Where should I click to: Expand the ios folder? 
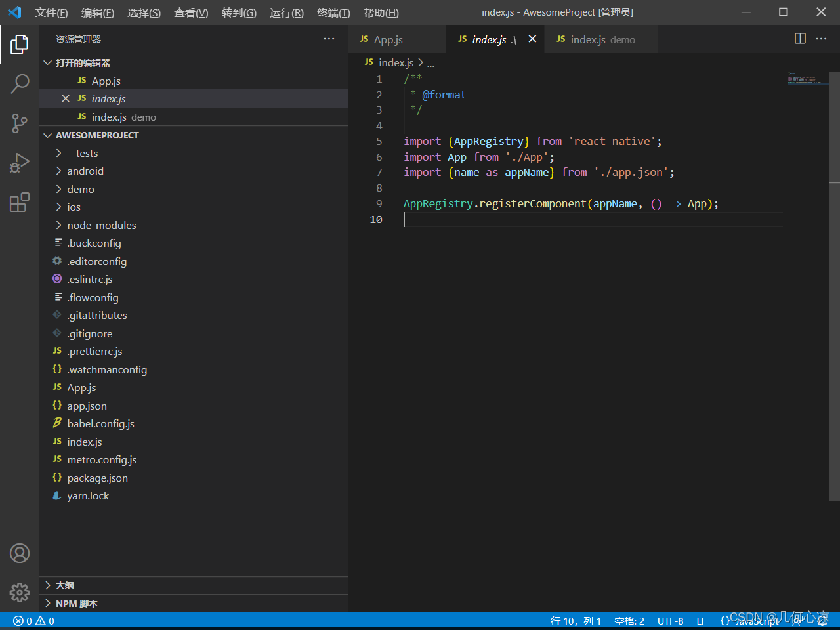[x=194, y=207]
